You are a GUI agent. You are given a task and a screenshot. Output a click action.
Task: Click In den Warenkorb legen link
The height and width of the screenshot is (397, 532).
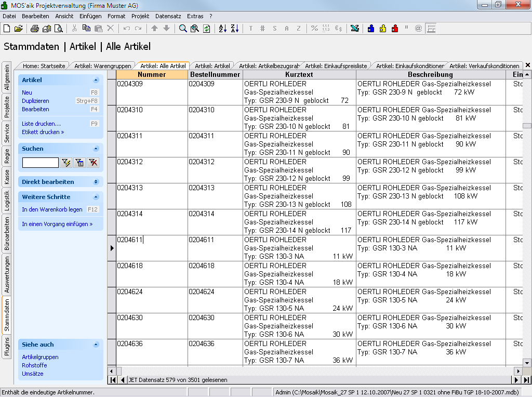pyautogui.click(x=52, y=209)
